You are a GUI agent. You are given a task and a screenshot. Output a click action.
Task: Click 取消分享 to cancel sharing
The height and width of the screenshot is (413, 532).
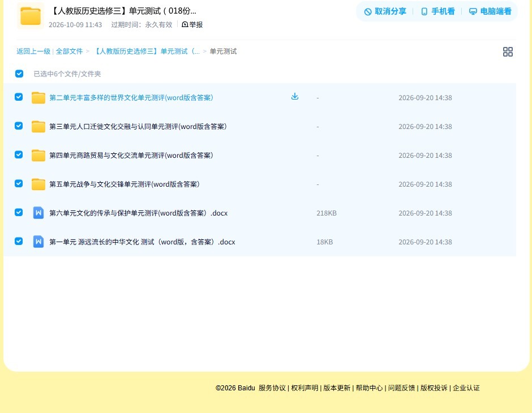[385, 11]
